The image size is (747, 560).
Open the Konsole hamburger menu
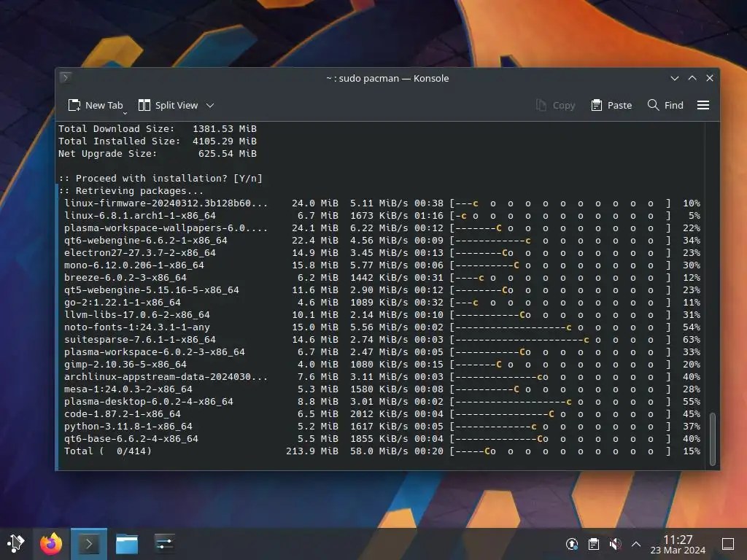[x=703, y=105]
